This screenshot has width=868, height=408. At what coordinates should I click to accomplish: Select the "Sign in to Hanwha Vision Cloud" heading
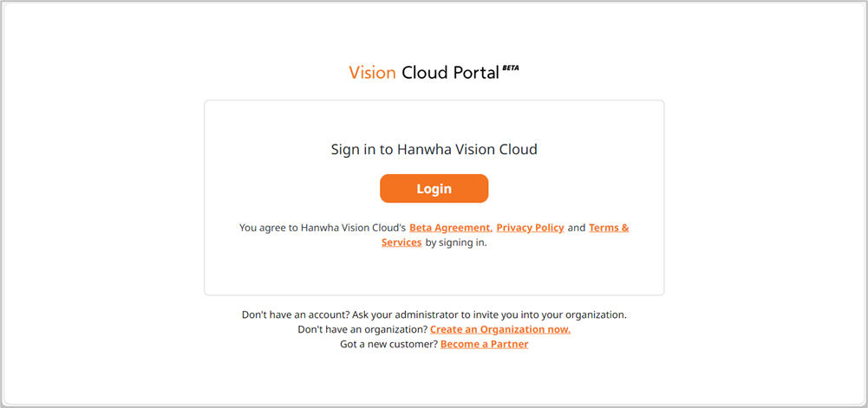(x=434, y=149)
